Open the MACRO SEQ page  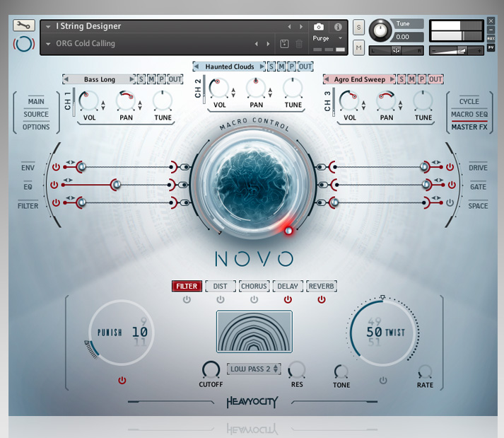pyautogui.click(x=469, y=114)
